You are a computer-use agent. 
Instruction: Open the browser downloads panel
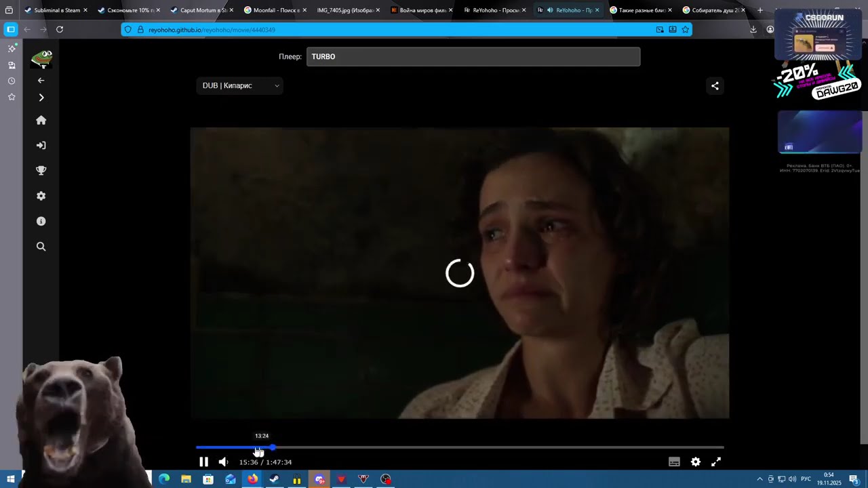753,29
